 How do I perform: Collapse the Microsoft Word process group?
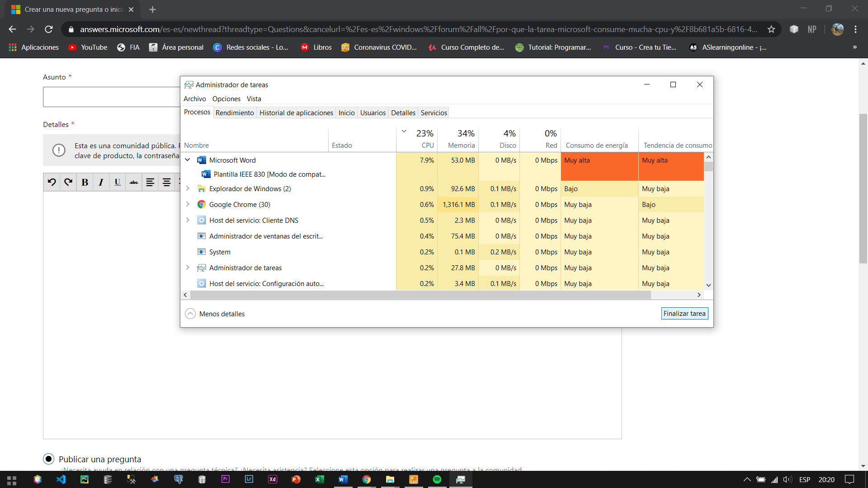click(x=187, y=160)
